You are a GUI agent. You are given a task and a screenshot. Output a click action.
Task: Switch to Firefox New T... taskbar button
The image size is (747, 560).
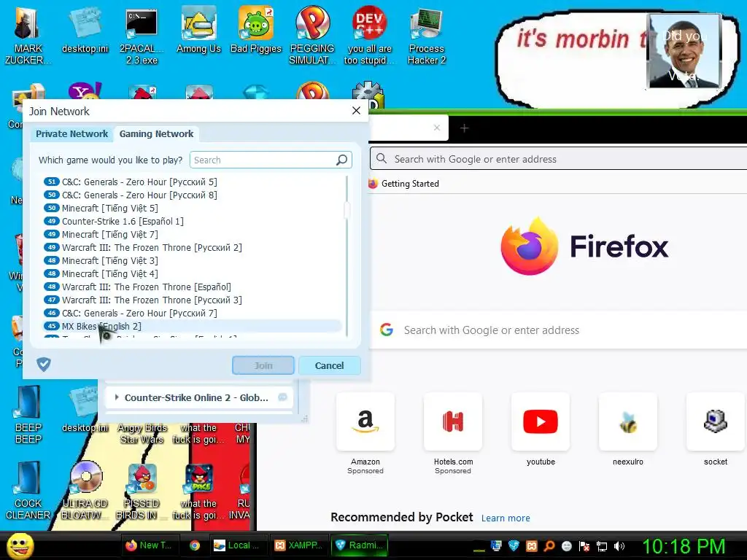150,545
